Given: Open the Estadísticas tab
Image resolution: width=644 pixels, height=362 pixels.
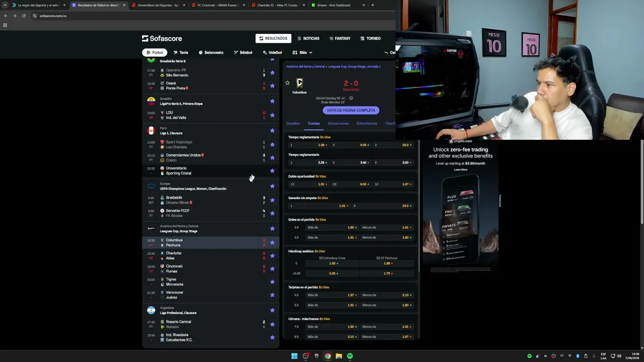Looking at the screenshot, I should pyautogui.click(x=367, y=123).
